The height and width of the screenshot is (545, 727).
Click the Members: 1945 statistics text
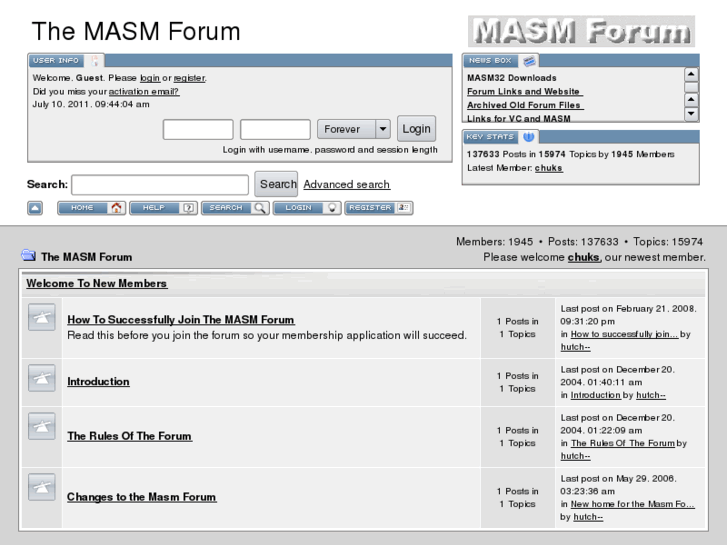494,242
